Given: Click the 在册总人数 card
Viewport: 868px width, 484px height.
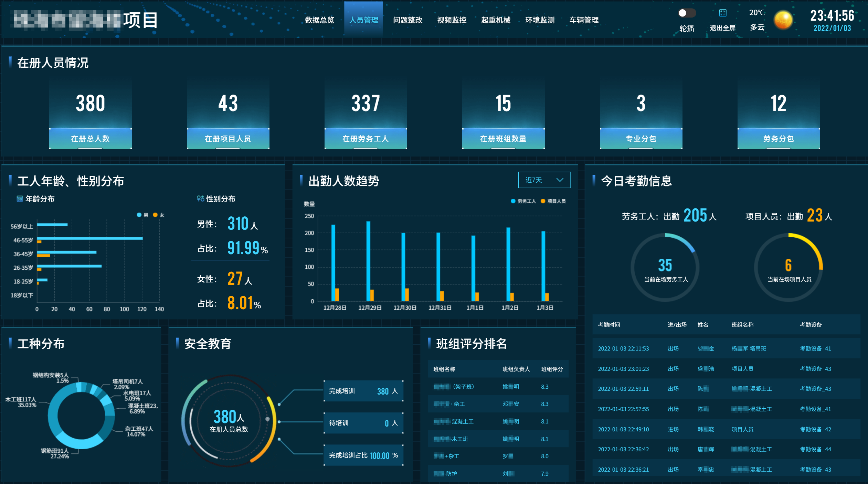Looking at the screenshot, I should click(x=91, y=114).
